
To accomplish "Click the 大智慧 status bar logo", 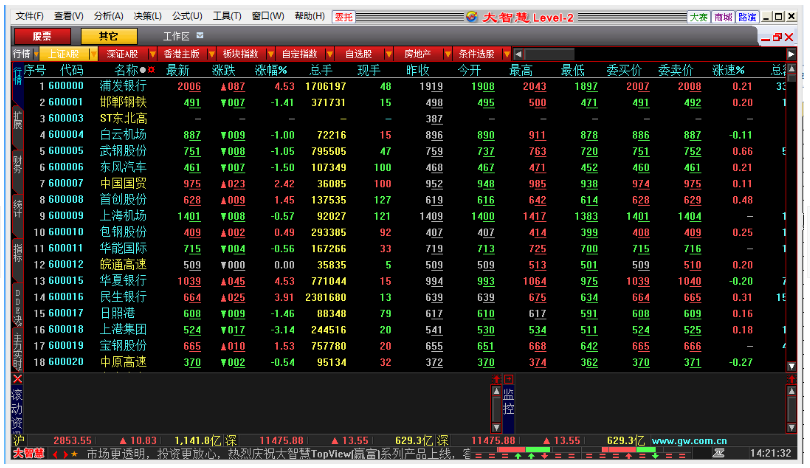I will click(x=28, y=454).
